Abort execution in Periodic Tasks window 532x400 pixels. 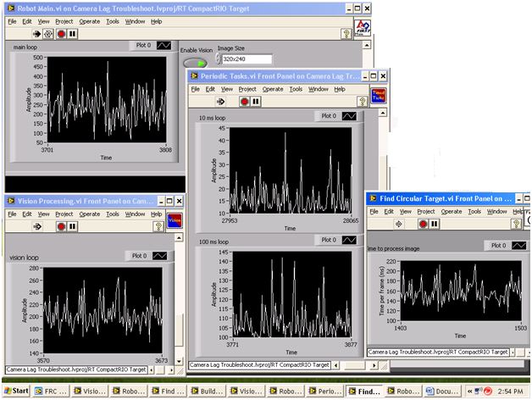244,102
